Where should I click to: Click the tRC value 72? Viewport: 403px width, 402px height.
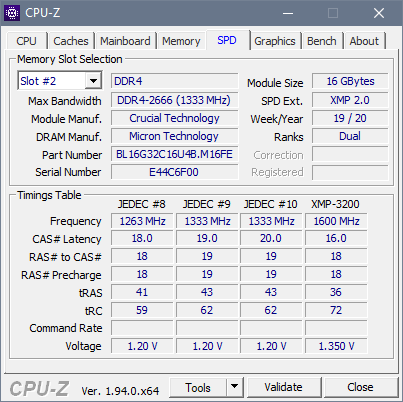coord(336,310)
